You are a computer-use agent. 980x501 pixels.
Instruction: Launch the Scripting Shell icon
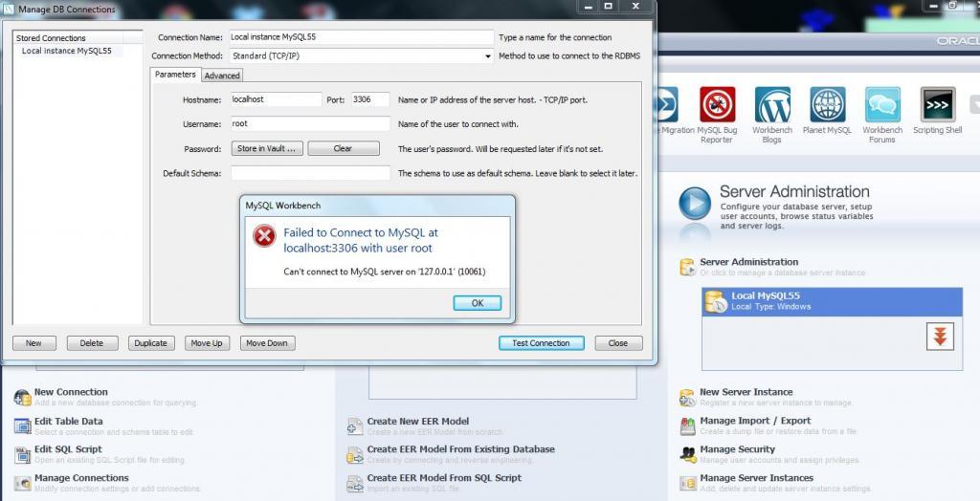(938, 104)
